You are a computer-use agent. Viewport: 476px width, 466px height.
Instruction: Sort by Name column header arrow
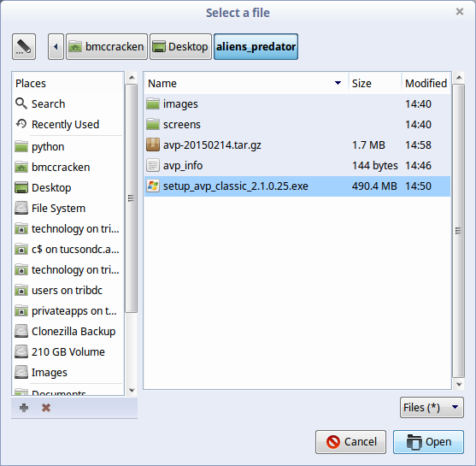pos(338,83)
